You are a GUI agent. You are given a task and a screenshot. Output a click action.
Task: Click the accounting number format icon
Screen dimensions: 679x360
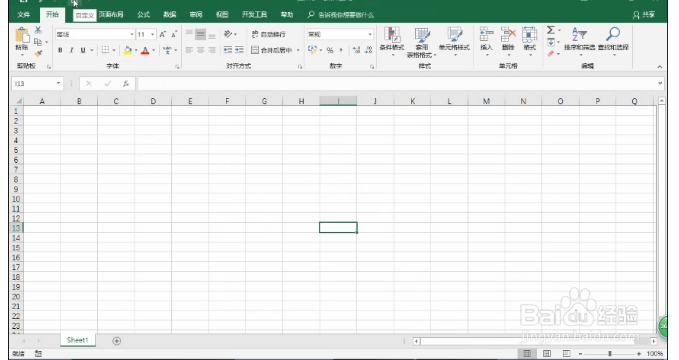[x=312, y=50]
